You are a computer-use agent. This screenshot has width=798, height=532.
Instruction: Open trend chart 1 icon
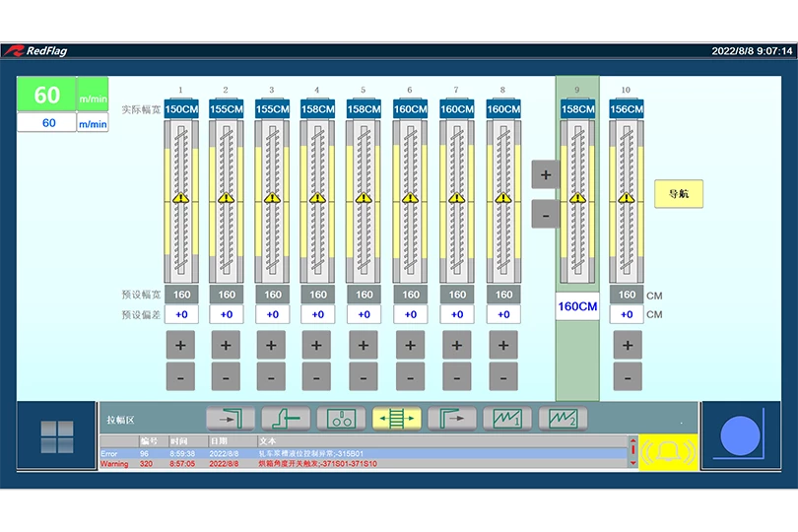coord(507,419)
